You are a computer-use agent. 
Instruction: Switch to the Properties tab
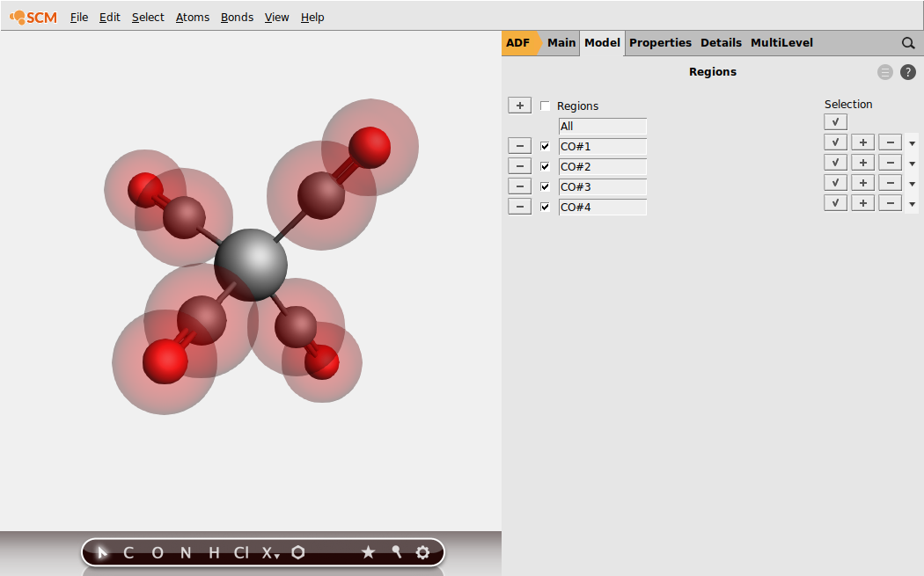(x=660, y=42)
